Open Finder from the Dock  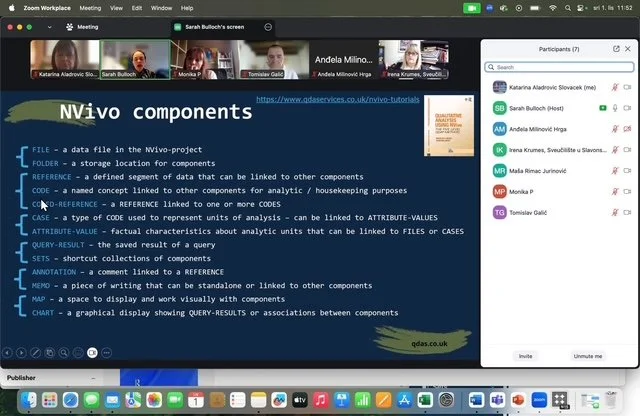point(29,400)
